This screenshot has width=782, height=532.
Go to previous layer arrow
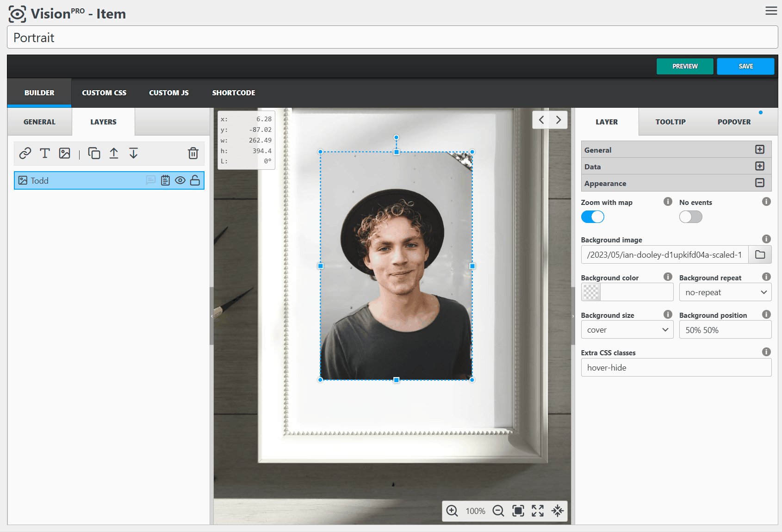pyautogui.click(x=541, y=120)
